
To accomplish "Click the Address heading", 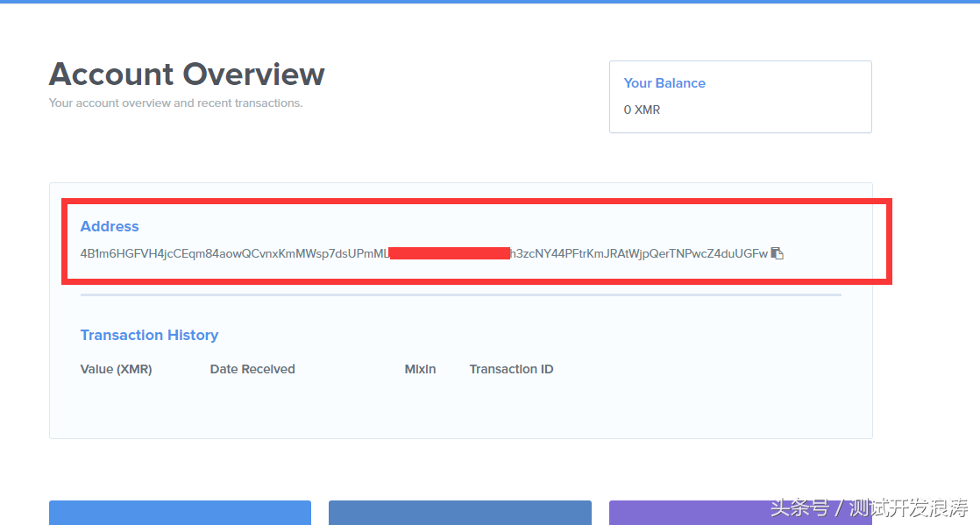I will [110, 226].
